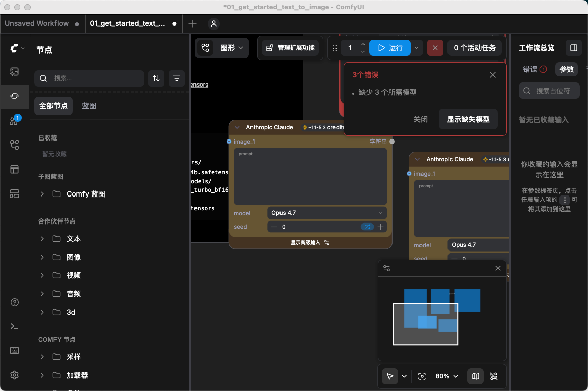The height and width of the screenshot is (391, 588).
Task: Click the prompt text area of first node
Action: (x=310, y=177)
